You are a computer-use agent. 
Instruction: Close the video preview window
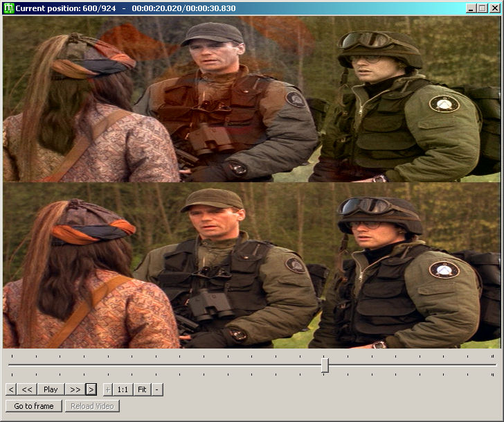tap(494, 8)
